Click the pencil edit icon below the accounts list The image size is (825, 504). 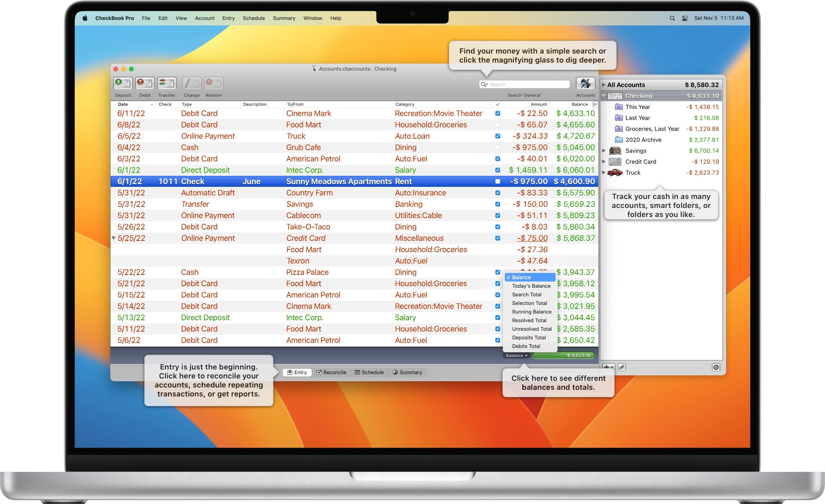pos(622,367)
